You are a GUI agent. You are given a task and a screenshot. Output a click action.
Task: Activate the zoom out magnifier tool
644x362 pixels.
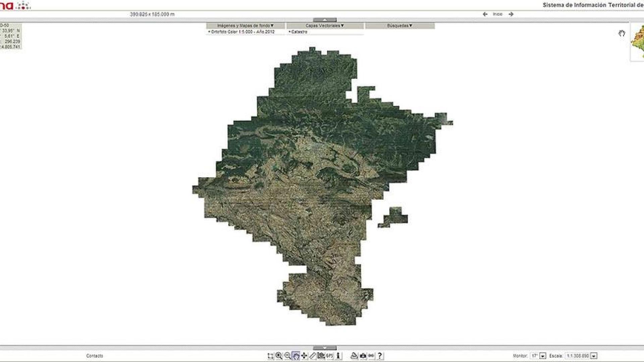287,356
